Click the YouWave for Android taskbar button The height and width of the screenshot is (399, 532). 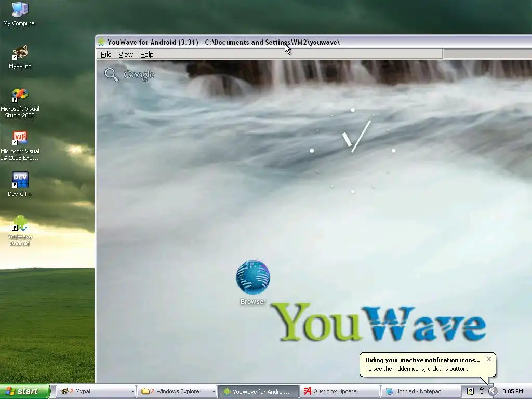[x=258, y=391]
